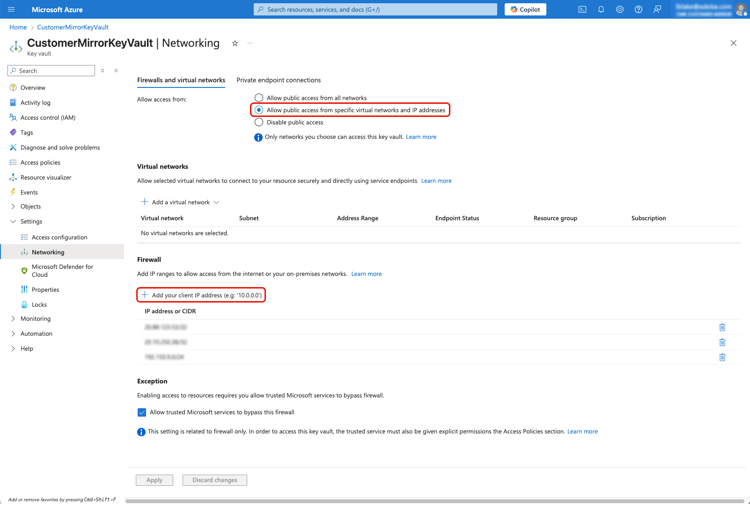Viewport: 750px width, 505px height.
Task: Click the Subscription column header
Action: (x=649, y=218)
